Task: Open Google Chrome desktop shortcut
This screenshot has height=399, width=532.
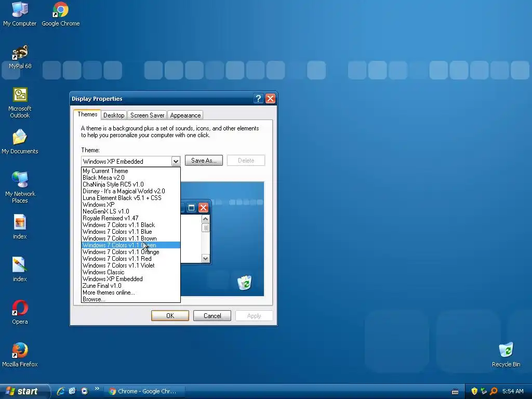Action: coord(61,14)
